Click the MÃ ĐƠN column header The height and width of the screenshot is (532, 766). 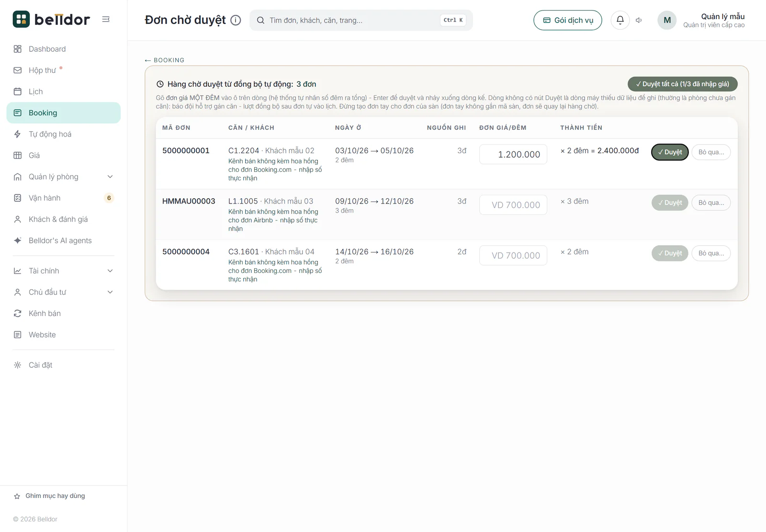176,128
